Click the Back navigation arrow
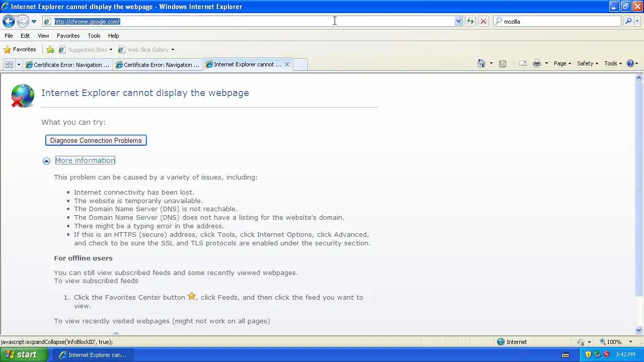644x362 pixels. point(9,21)
